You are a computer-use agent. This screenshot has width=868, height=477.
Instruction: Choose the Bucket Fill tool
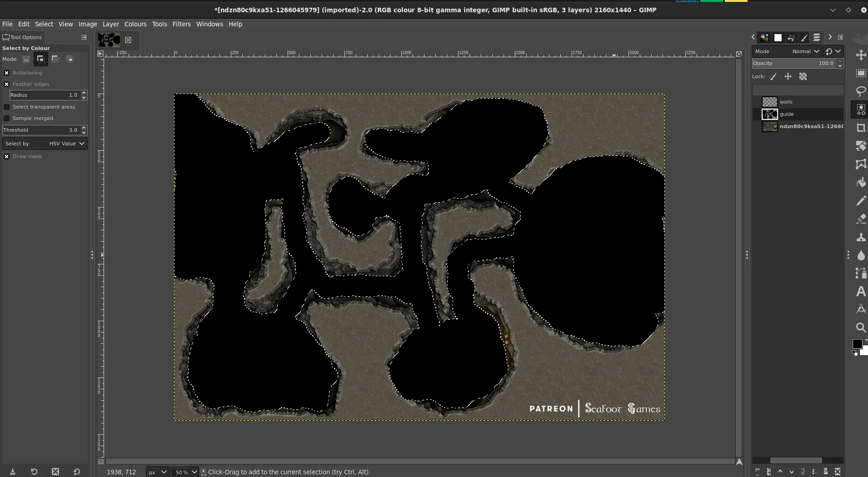coord(861,183)
